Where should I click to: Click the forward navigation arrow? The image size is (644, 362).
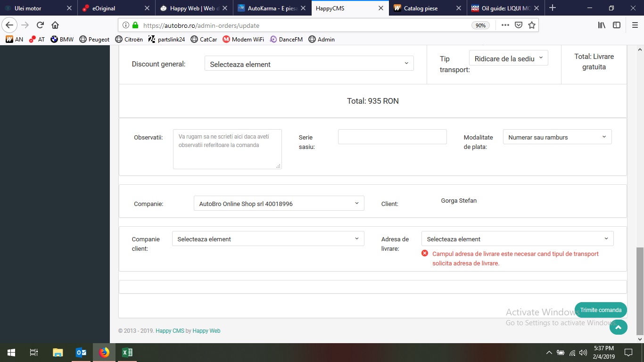(25, 25)
